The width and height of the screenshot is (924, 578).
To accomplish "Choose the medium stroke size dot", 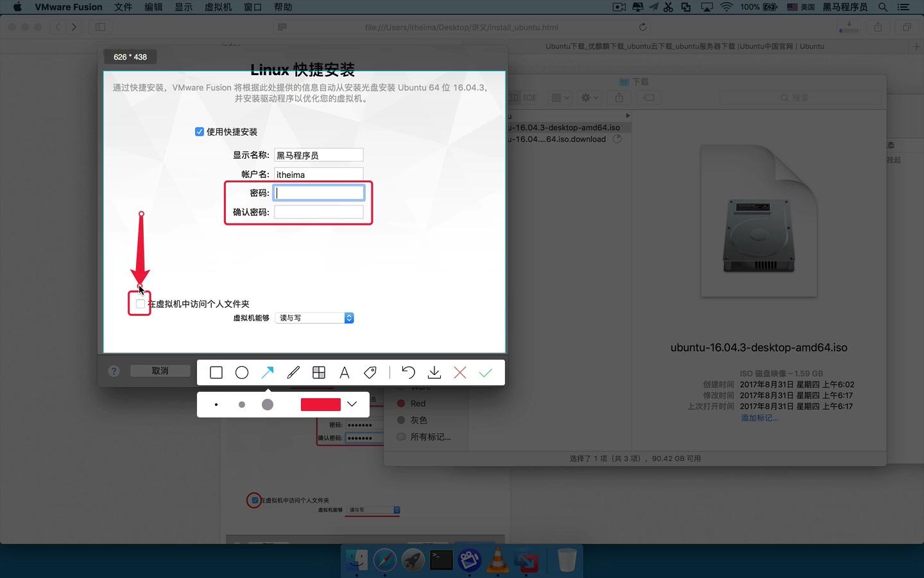I will click(242, 405).
